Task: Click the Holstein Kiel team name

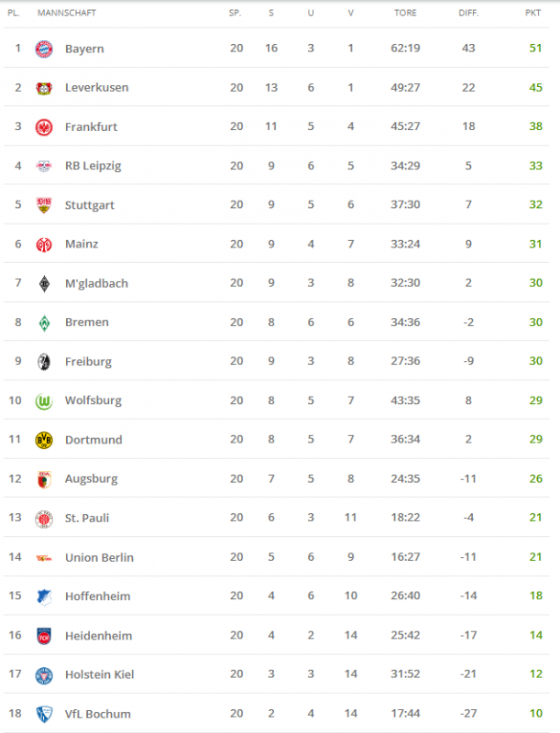Action: (x=99, y=674)
